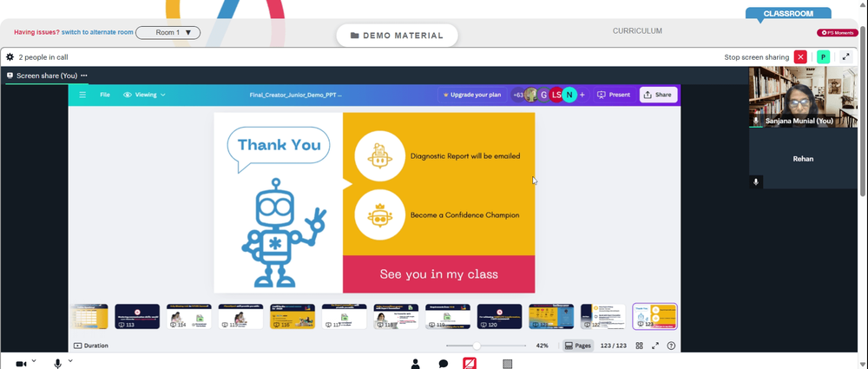Enter Canva fullscreen mode

[x=654, y=346]
